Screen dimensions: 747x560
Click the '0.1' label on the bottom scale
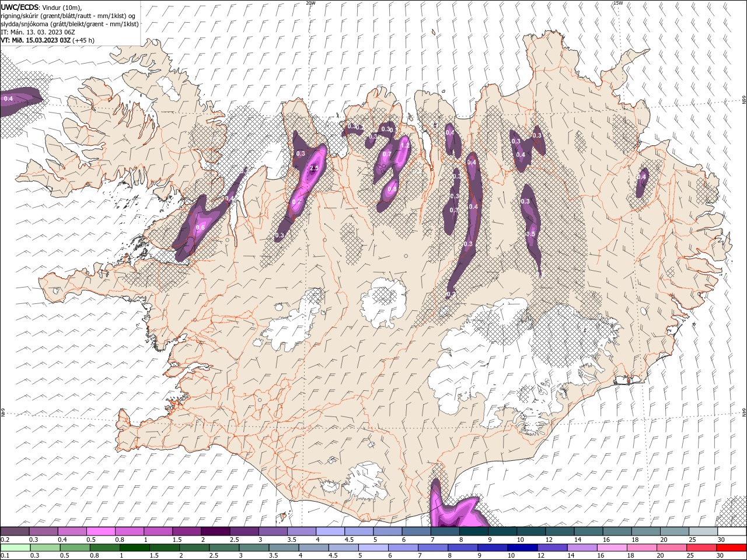tap(4, 556)
